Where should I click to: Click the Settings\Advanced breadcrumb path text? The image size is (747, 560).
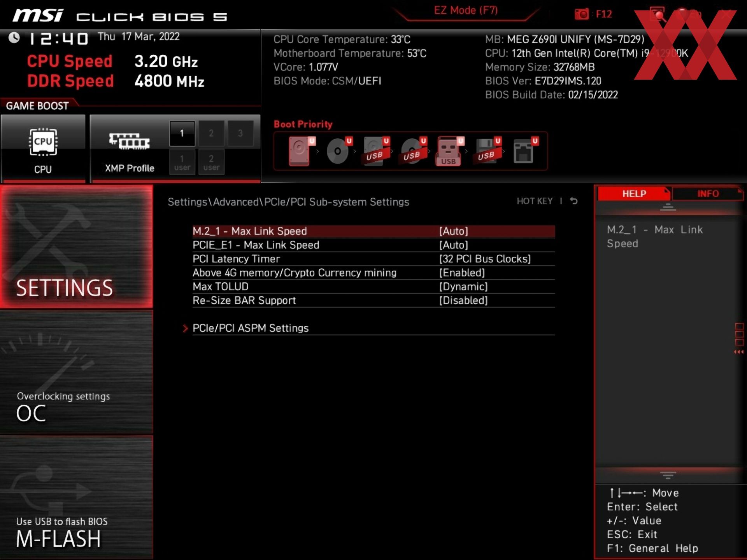pyautogui.click(x=288, y=202)
